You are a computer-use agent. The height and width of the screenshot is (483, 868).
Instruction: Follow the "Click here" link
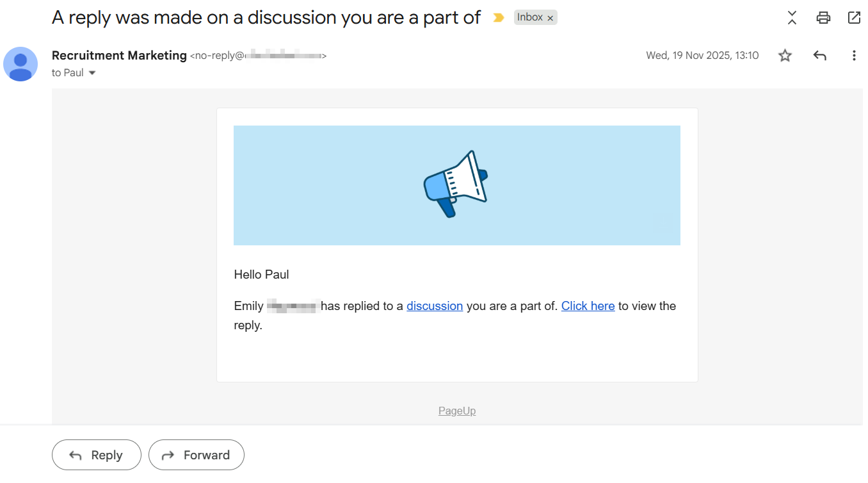(x=588, y=306)
